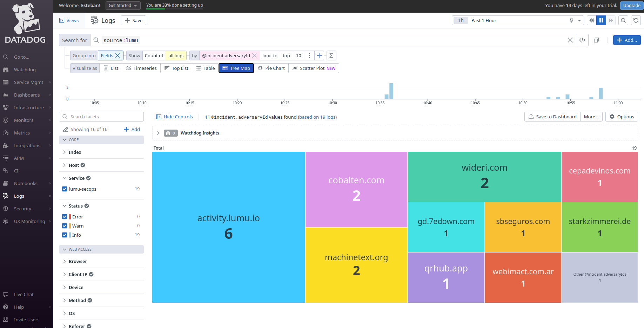Click the sigma formula icon
Viewport: 644px width, 328px height.
click(331, 55)
